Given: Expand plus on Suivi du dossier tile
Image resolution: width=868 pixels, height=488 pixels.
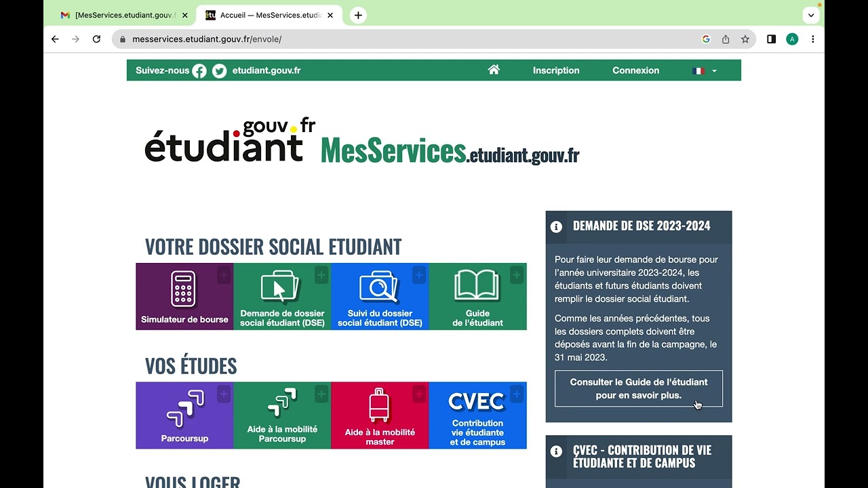Looking at the screenshot, I should pyautogui.click(x=419, y=275).
